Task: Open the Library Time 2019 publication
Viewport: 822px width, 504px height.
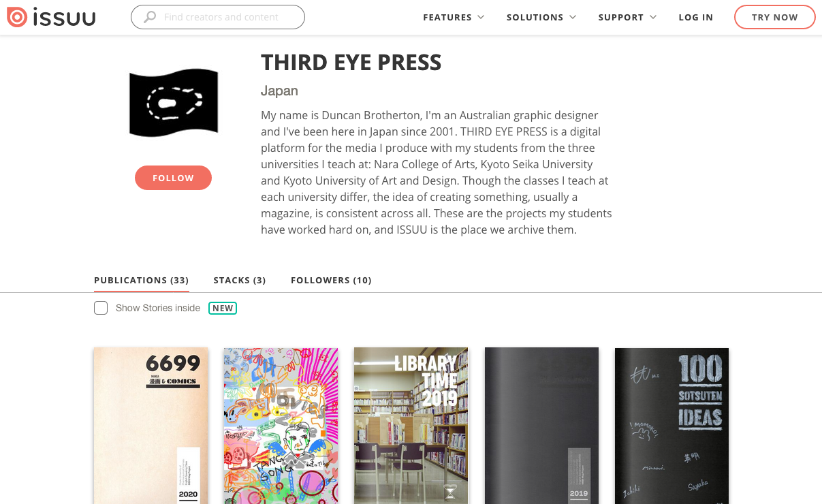Action: 411,426
